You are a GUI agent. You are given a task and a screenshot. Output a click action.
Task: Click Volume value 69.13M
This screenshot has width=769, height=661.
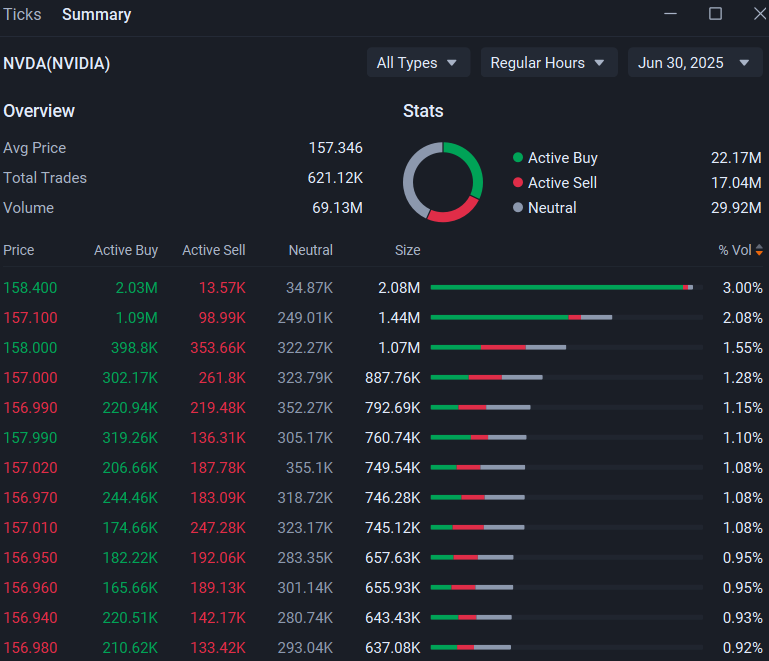[x=337, y=207]
